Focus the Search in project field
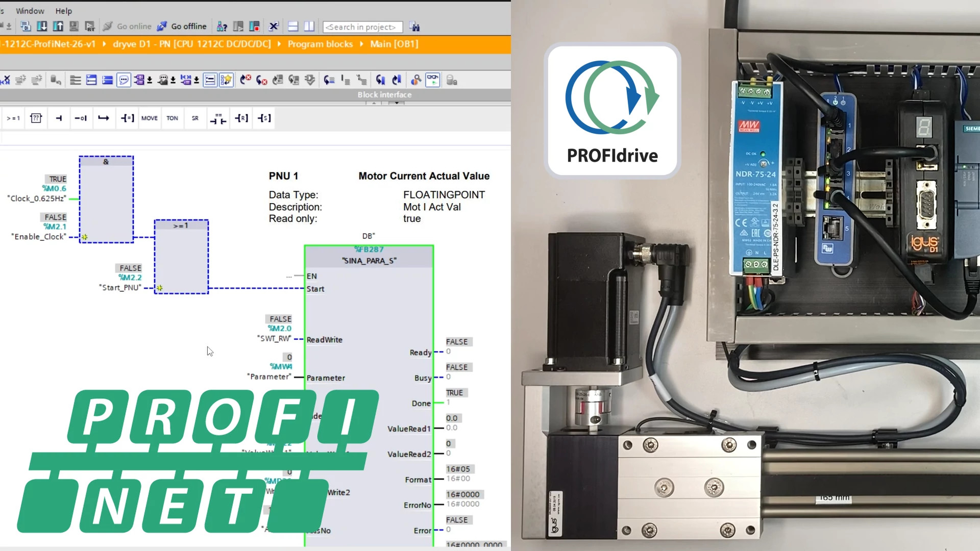 [x=362, y=27]
